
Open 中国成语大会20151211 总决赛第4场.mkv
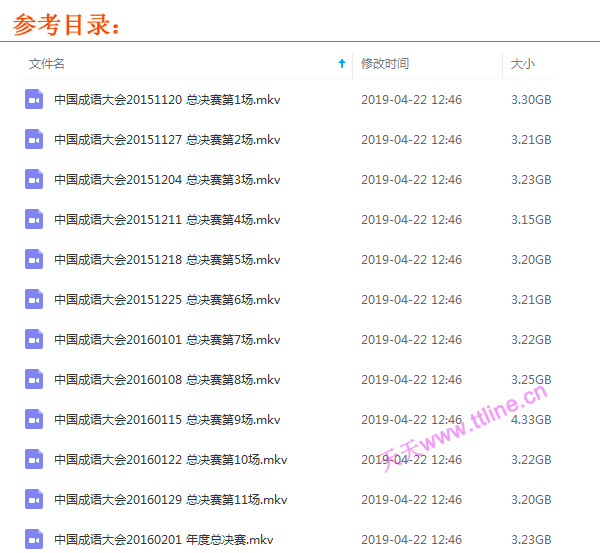click(x=167, y=220)
